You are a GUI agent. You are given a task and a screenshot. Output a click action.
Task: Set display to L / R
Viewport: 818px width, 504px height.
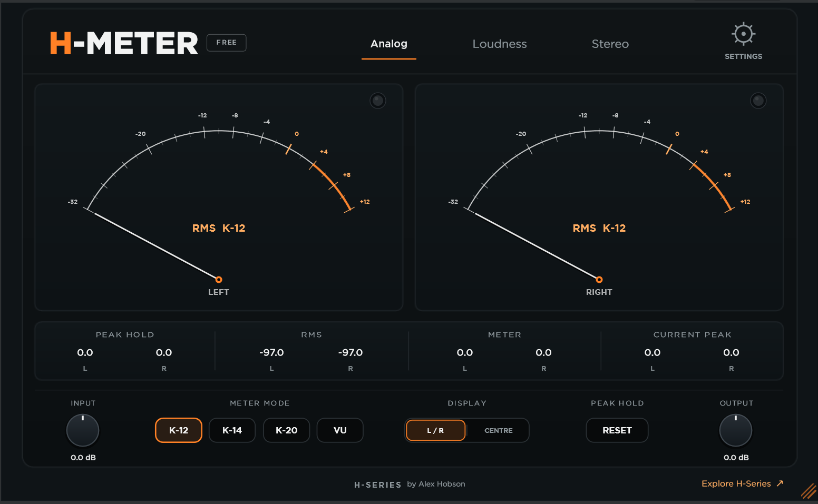pyautogui.click(x=435, y=430)
